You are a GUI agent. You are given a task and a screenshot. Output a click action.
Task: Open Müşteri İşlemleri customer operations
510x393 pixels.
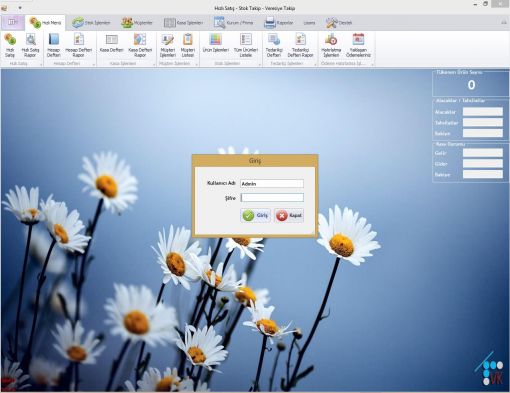[x=168, y=45]
